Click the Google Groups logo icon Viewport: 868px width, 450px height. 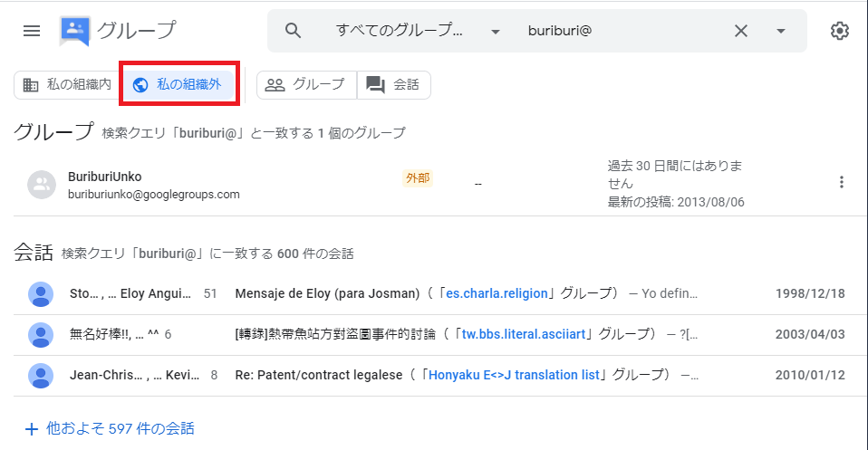(x=74, y=31)
